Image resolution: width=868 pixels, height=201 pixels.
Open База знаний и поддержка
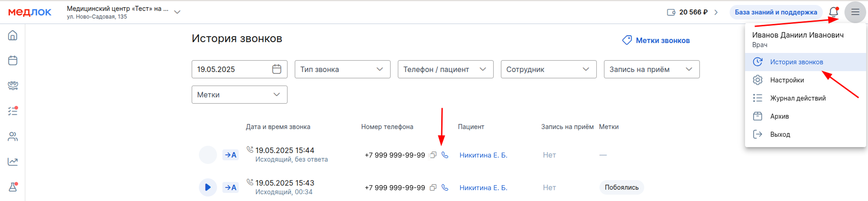[x=776, y=12]
